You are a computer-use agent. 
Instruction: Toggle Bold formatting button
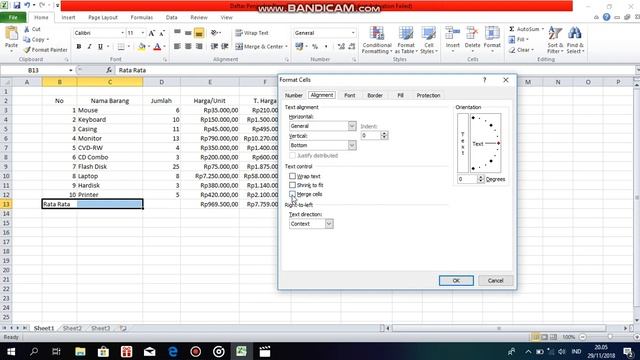(79, 47)
